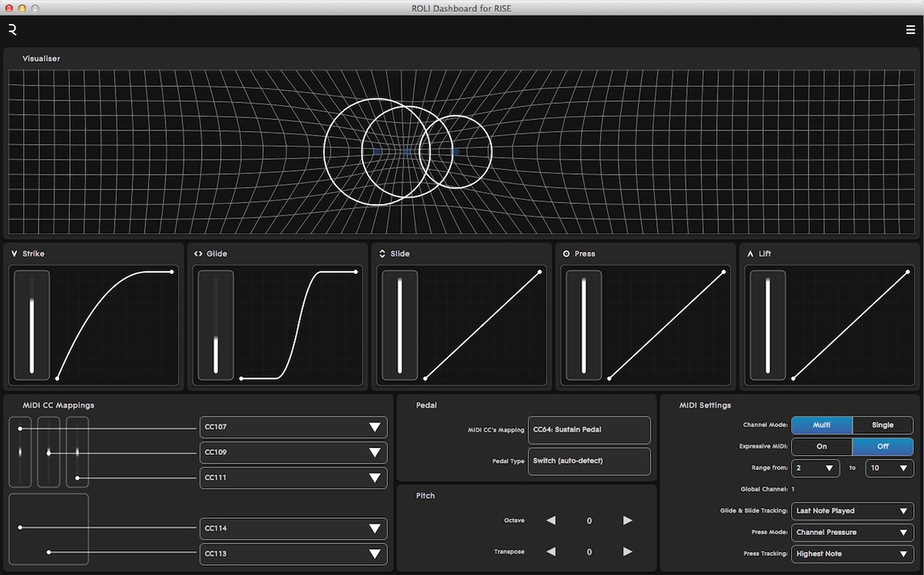Open the CC107 mapping dropdown
The image size is (924, 575).
[293, 427]
